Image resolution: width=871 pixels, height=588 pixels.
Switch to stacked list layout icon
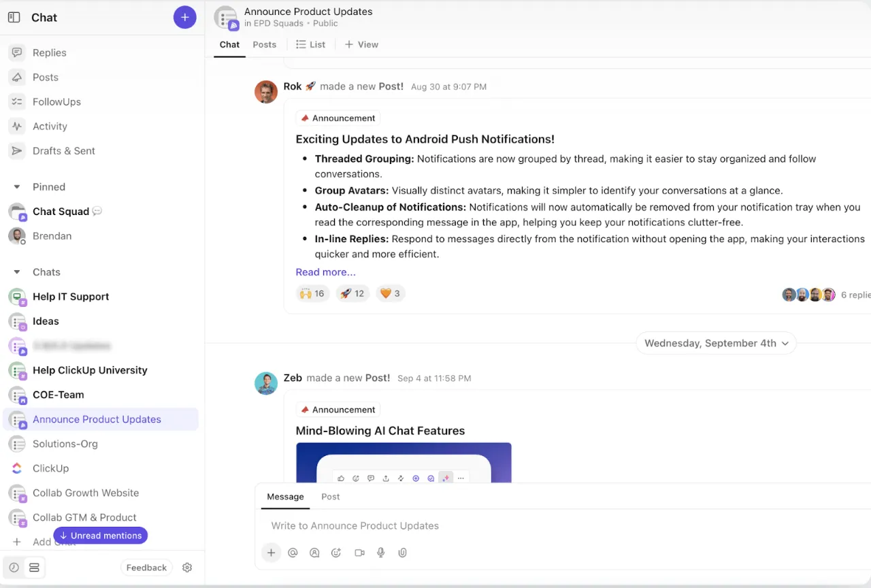pyautogui.click(x=34, y=568)
